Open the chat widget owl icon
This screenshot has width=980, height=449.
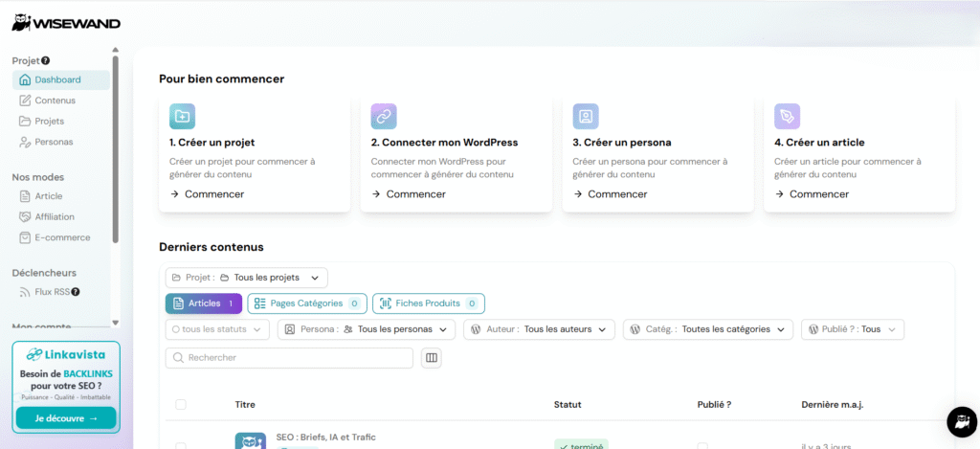click(960, 421)
